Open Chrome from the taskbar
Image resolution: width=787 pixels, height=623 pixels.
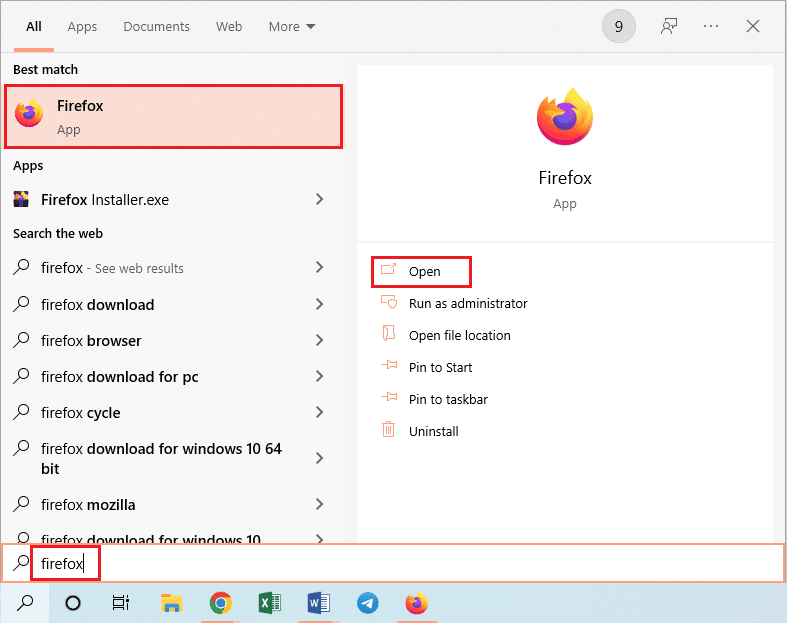221,603
